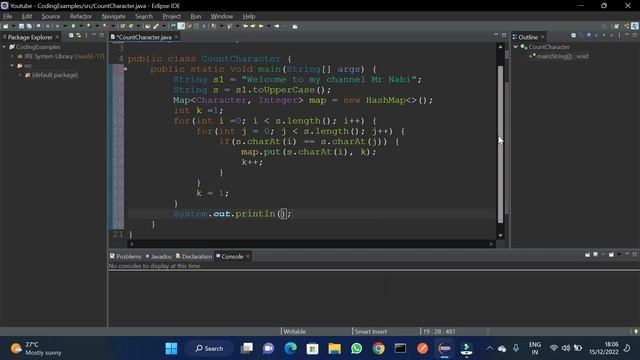Click the white Forward navigation arrow
This screenshot has width=640, height=360.
277,26
